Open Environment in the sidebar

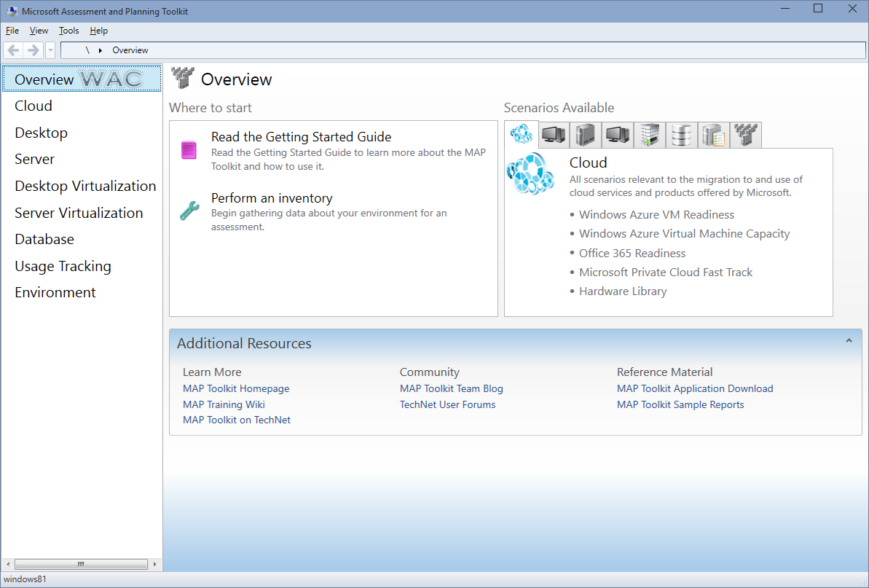pos(55,293)
